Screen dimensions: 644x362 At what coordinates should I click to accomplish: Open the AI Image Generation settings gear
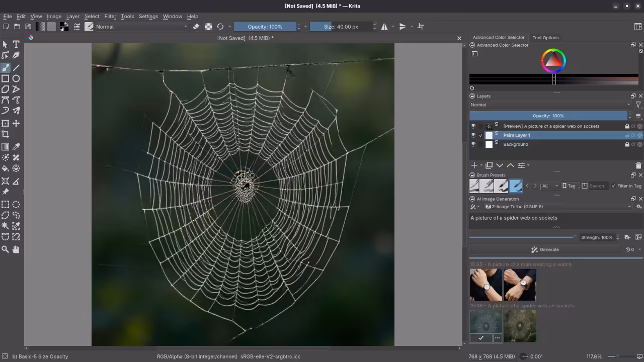click(x=639, y=207)
